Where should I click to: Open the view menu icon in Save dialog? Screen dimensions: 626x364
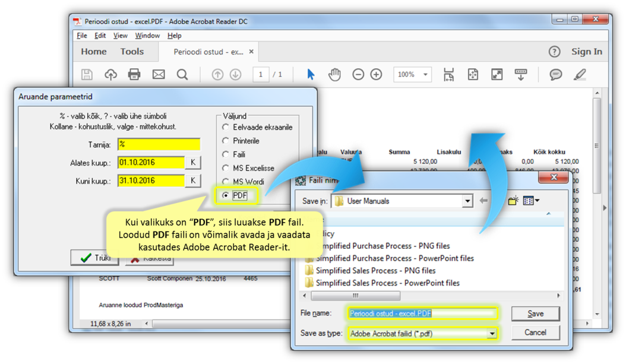(x=531, y=201)
